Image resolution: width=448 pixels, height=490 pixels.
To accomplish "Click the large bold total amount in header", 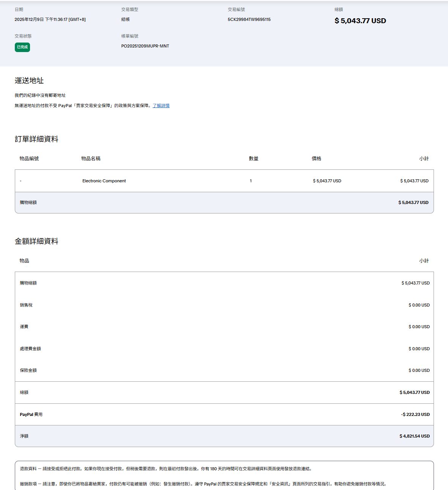I will [360, 21].
